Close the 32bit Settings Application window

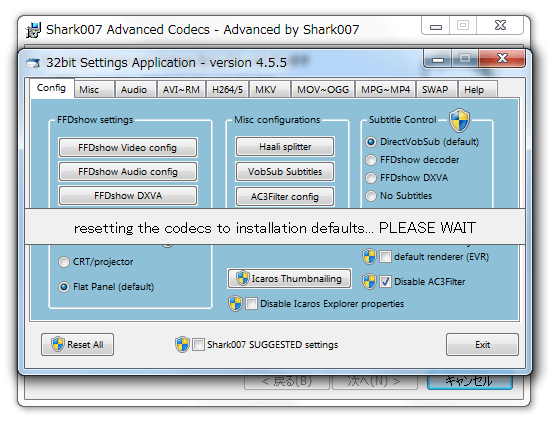pyautogui.click(x=502, y=58)
